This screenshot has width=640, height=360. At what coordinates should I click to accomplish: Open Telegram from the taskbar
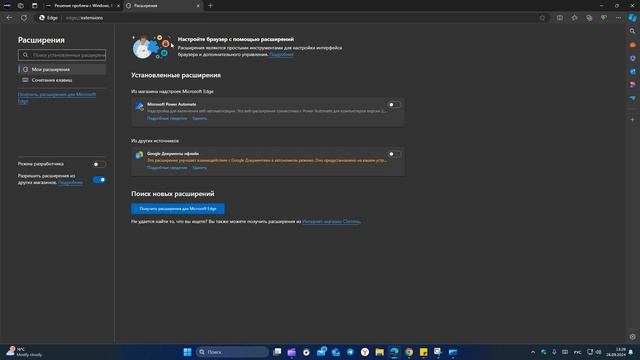pyautogui.click(x=350, y=352)
